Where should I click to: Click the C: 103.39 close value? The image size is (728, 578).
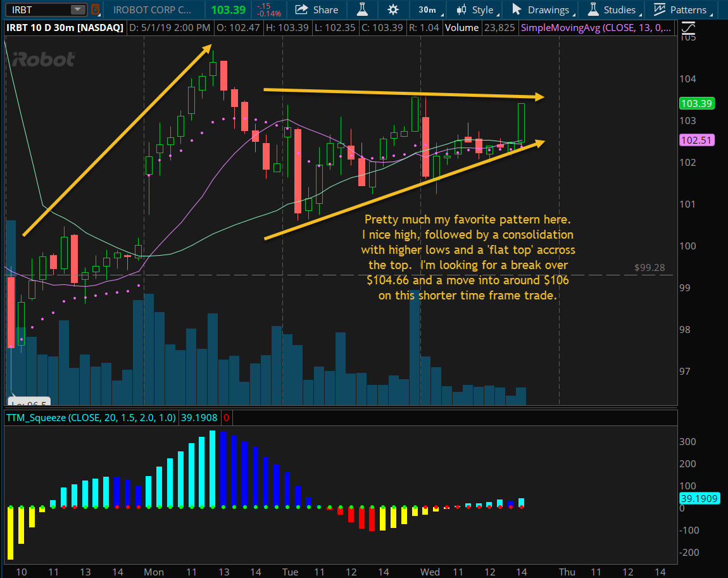click(382, 28)
